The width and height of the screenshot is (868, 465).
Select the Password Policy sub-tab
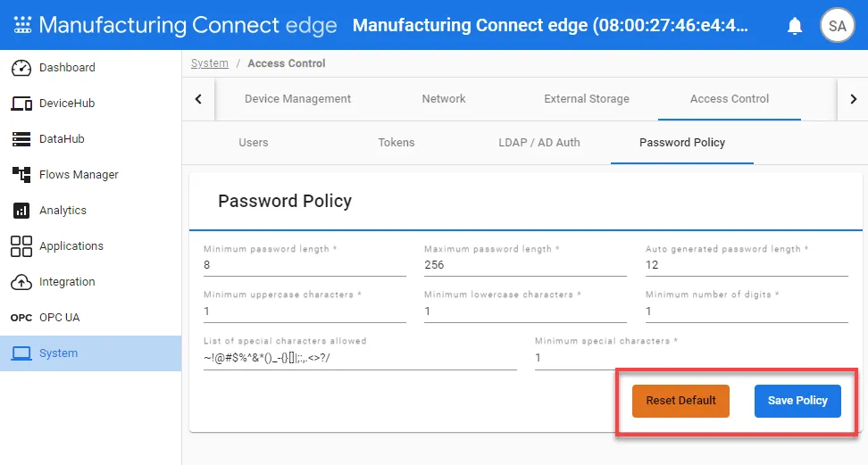pyautogui.click(x=682, y=142)
